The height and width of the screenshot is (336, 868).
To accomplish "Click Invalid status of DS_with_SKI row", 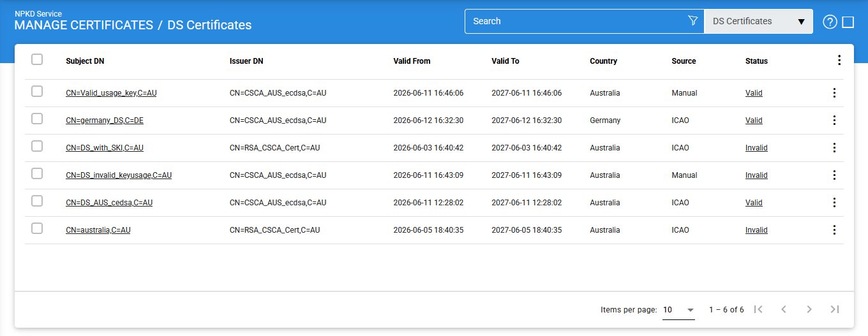I will [756, 148].
